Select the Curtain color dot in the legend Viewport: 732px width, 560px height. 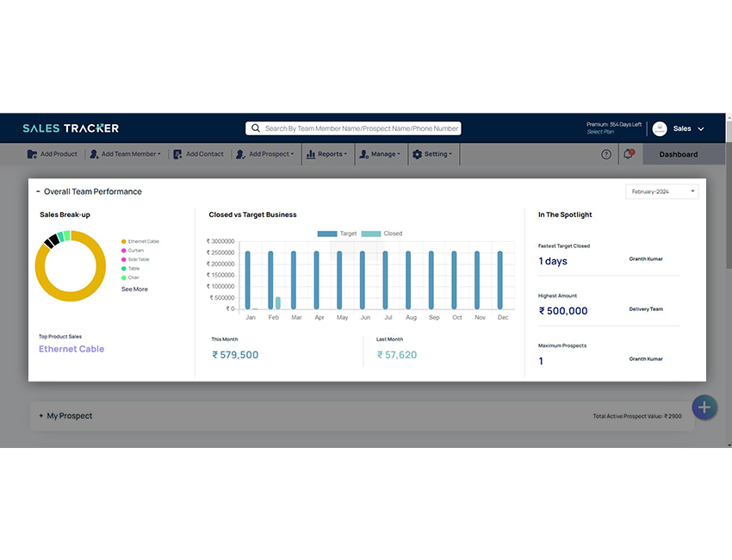click(x=123, y=251)
